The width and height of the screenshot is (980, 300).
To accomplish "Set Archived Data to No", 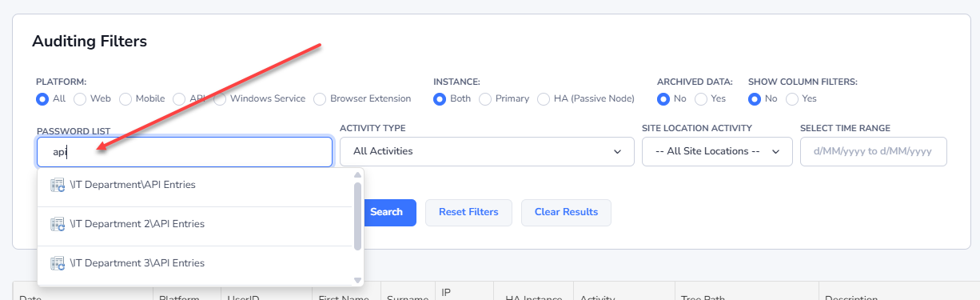I will click(663, 99).
